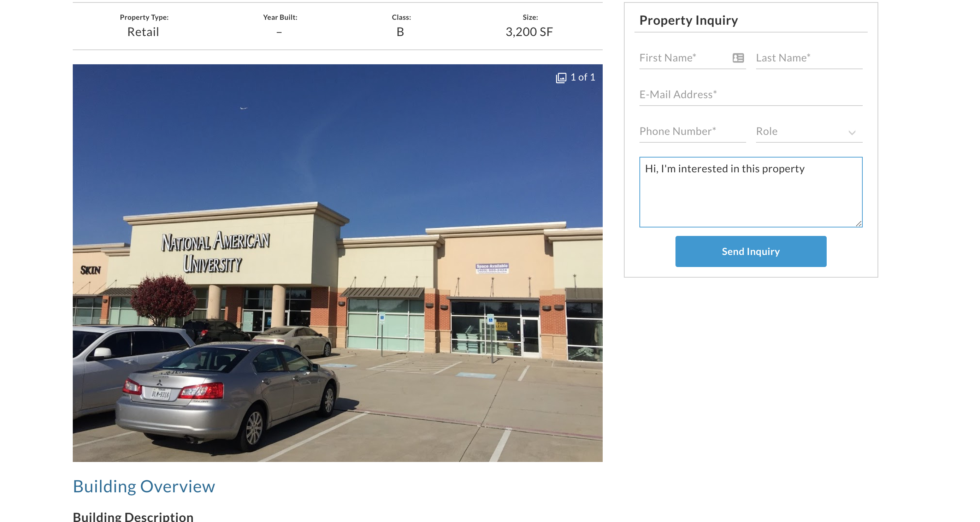Open the property photo of National American University

(x=337, y=263)
